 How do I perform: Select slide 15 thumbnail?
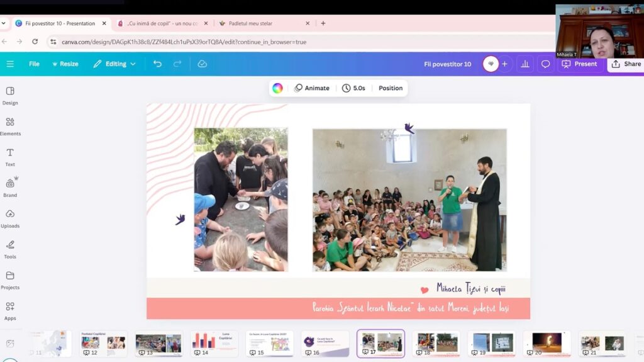click(269, 344)
